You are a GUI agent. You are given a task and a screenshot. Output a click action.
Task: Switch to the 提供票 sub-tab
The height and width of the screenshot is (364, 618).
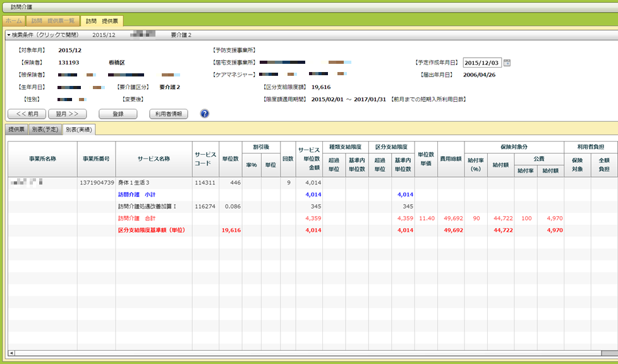tap(16, 130)
